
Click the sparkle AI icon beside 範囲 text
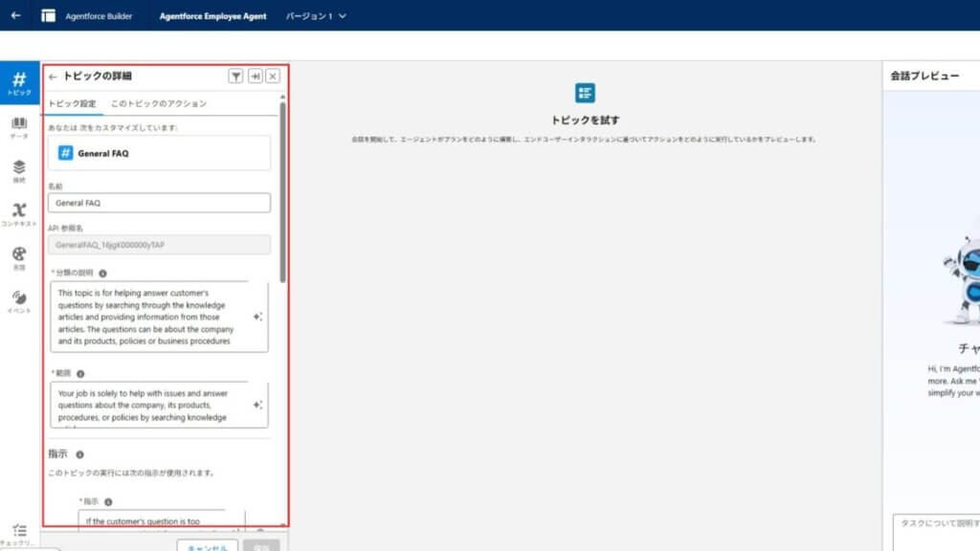(257, 405)
